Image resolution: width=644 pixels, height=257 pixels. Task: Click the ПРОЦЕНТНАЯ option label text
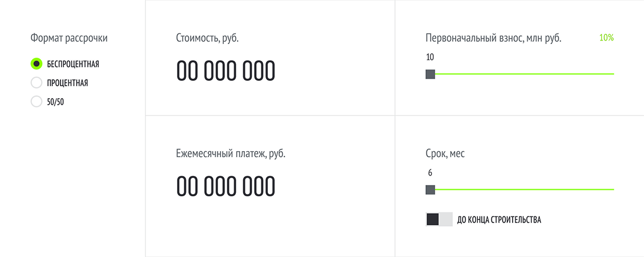[x=68, y=83]
